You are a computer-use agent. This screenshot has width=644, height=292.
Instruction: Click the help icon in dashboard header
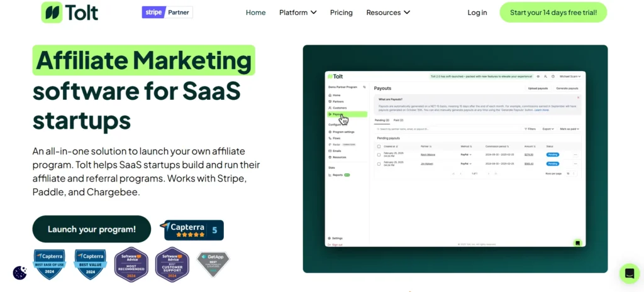(x=553, y=76)
